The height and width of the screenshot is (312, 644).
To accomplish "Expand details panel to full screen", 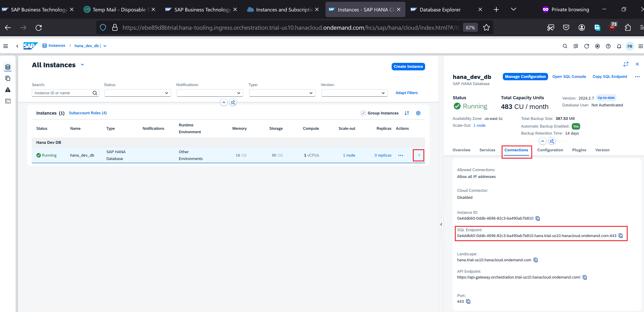I will (x=626, y=64).
